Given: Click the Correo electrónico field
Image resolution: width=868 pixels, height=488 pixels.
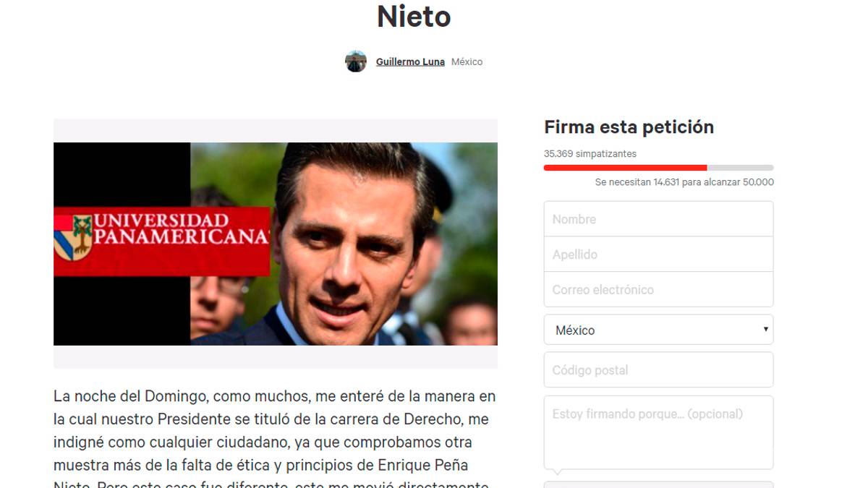Looking at the screenshot, I should point(658,290).
